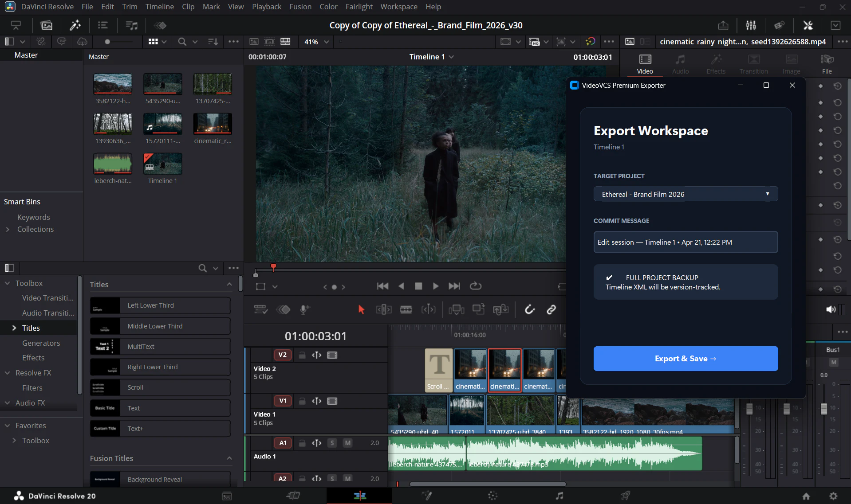851x504 pixels.
Task: Select the Blade Edit tool
Action: (407, 309)
